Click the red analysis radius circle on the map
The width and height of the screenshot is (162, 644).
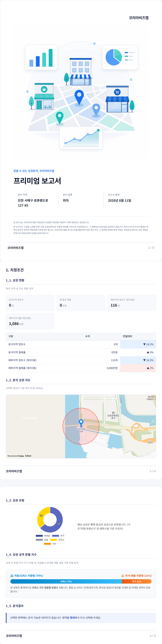(x=81, y=426)
